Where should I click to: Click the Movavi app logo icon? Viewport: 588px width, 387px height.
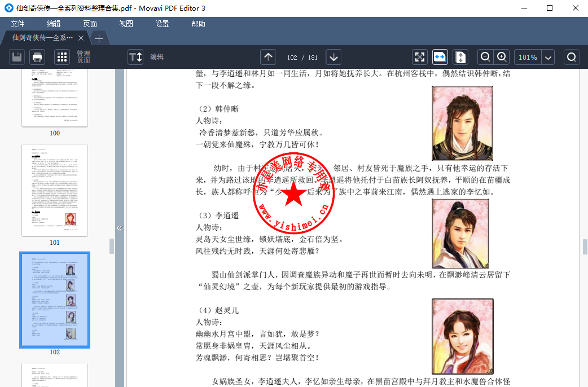point(8,8)
